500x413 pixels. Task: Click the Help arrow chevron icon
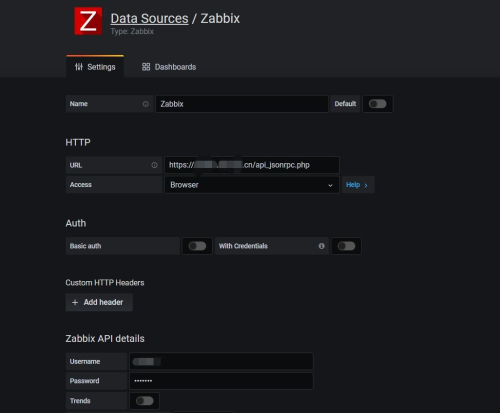point(366,185)
